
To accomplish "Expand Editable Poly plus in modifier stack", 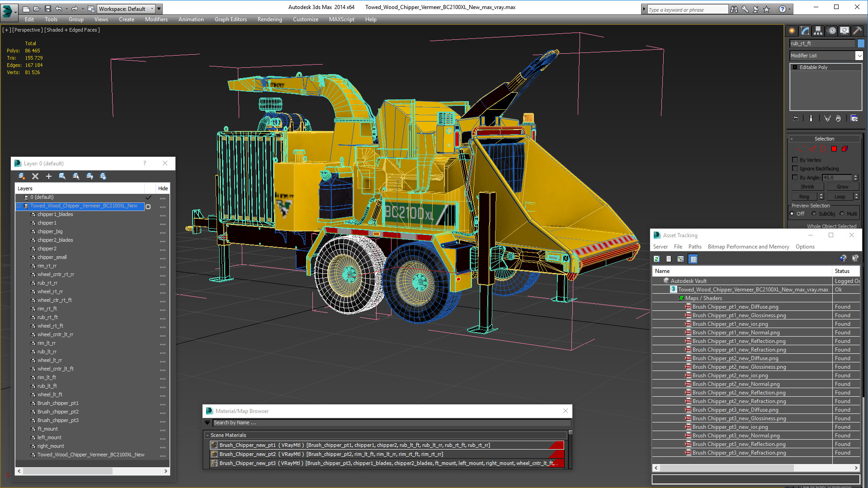I will point(795,67).
